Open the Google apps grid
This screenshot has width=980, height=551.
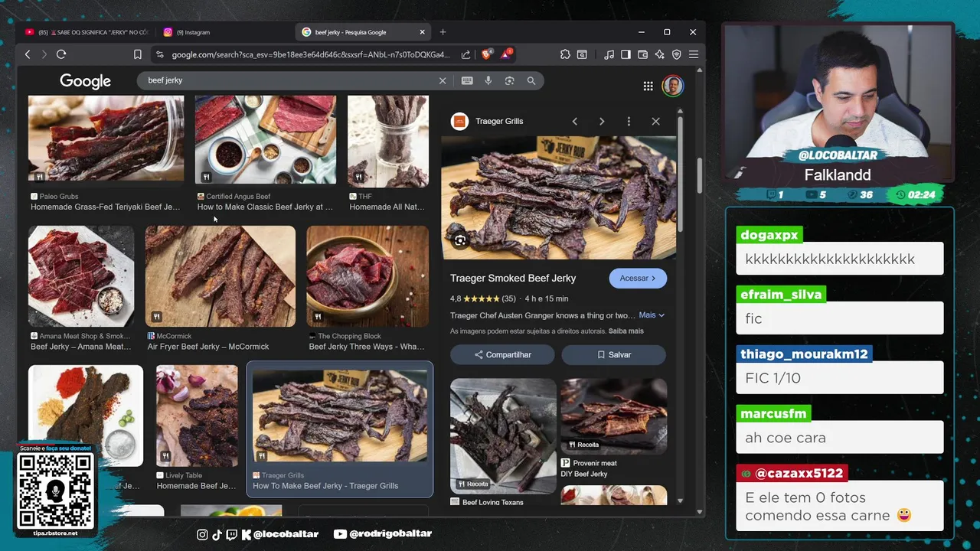[x=648, y=86]
